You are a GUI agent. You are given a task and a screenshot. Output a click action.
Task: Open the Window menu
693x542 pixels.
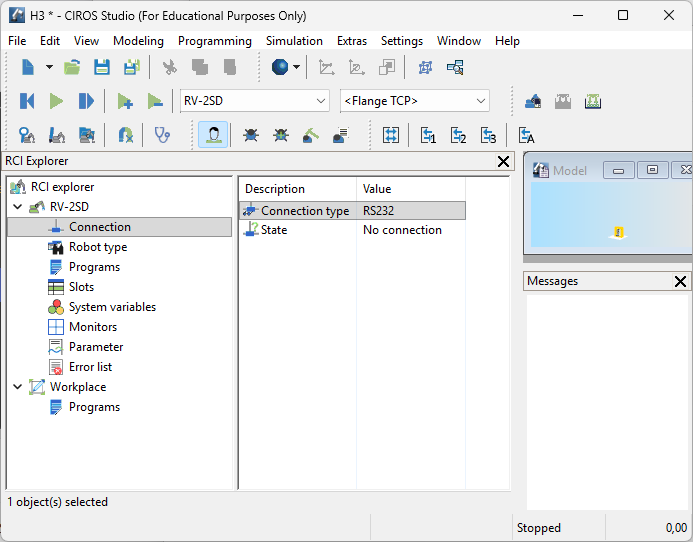tap(459, 41)
